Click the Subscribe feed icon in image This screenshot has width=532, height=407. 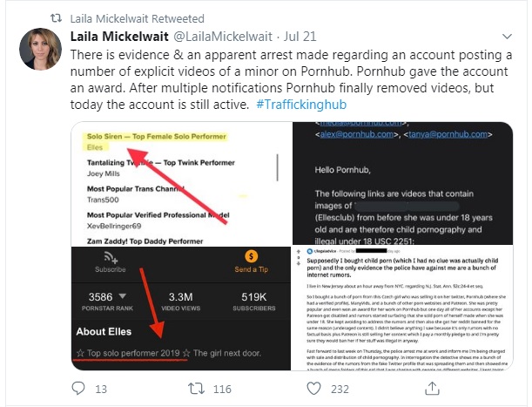tap(111, 257)
